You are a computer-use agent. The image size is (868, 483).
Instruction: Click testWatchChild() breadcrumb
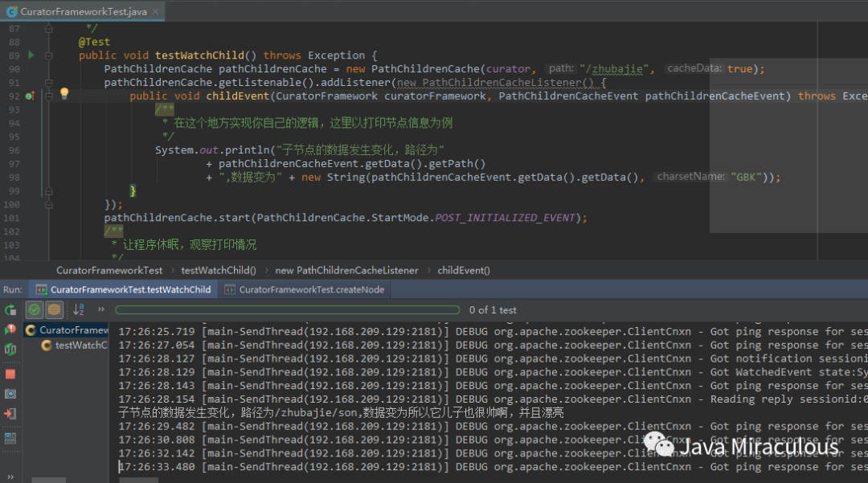tap(219, 271)
